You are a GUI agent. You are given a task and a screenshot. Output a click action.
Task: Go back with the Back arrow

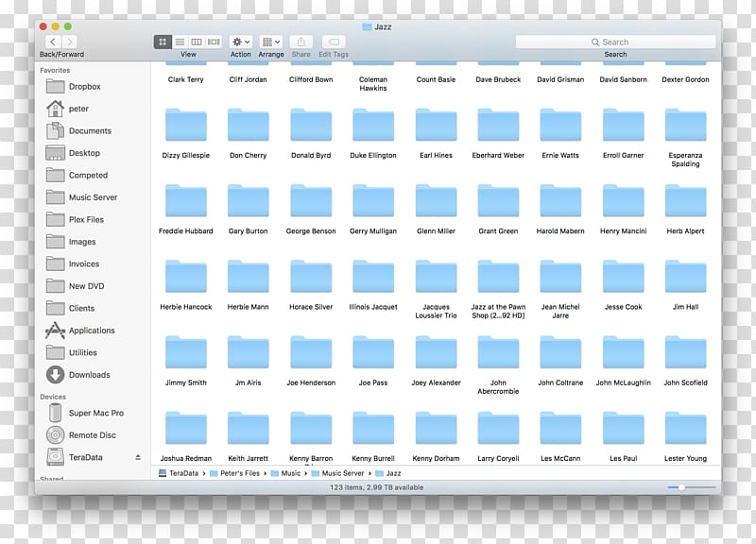[x=53, y=42]
